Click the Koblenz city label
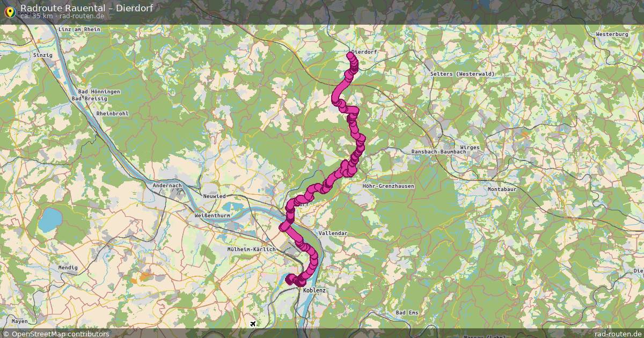 (x=314, y=290)
